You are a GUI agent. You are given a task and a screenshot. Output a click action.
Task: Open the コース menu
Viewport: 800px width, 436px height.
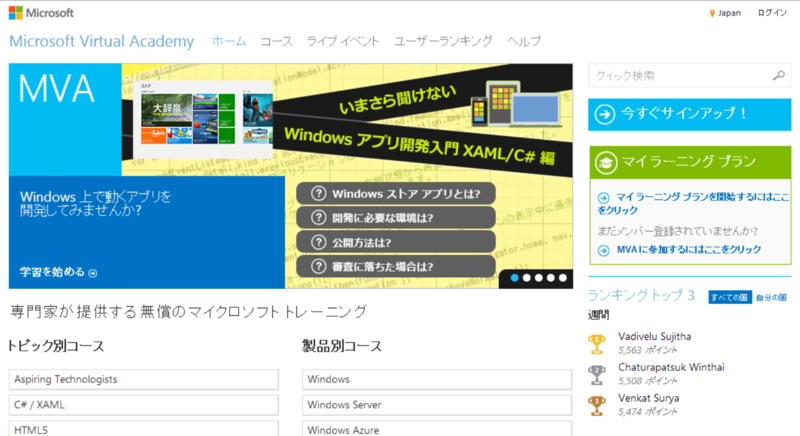277,41
